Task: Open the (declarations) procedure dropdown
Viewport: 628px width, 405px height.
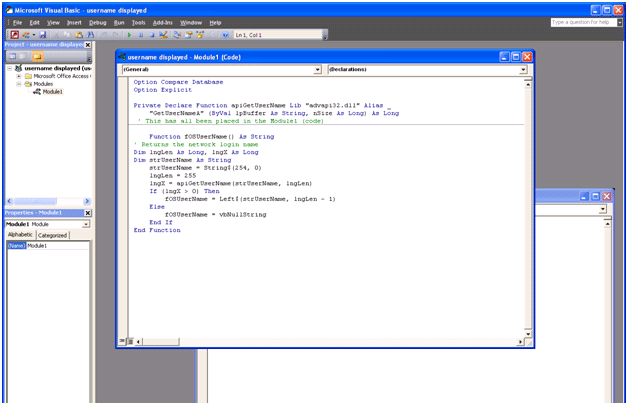Action: point(523,70)
